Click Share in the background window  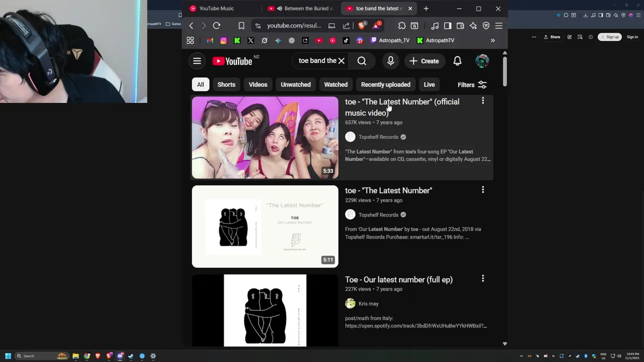(x=552, y=37)
